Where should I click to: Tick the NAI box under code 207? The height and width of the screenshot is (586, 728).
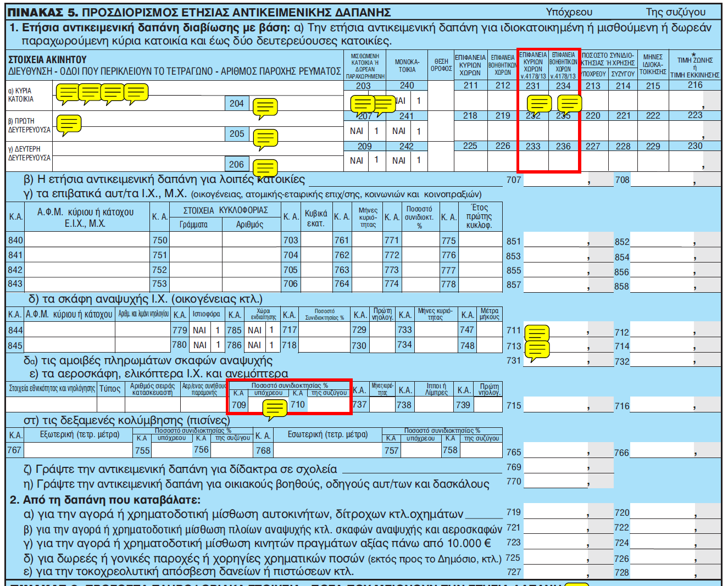[x=376, y=131]
